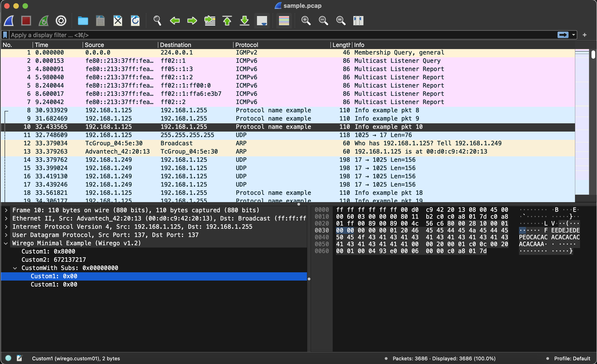Toggle packet list colorization
The width and height of the screenshot is (597, 364).
click(x=284, y=21)
